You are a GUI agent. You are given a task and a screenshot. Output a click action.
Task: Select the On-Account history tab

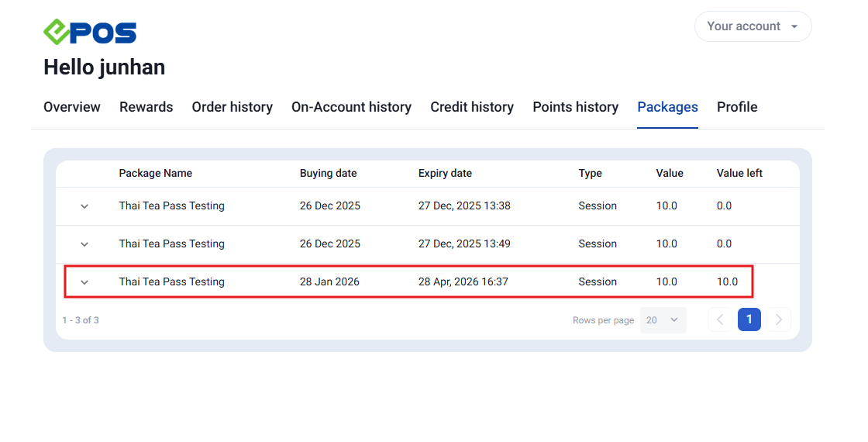coord(351,107)
